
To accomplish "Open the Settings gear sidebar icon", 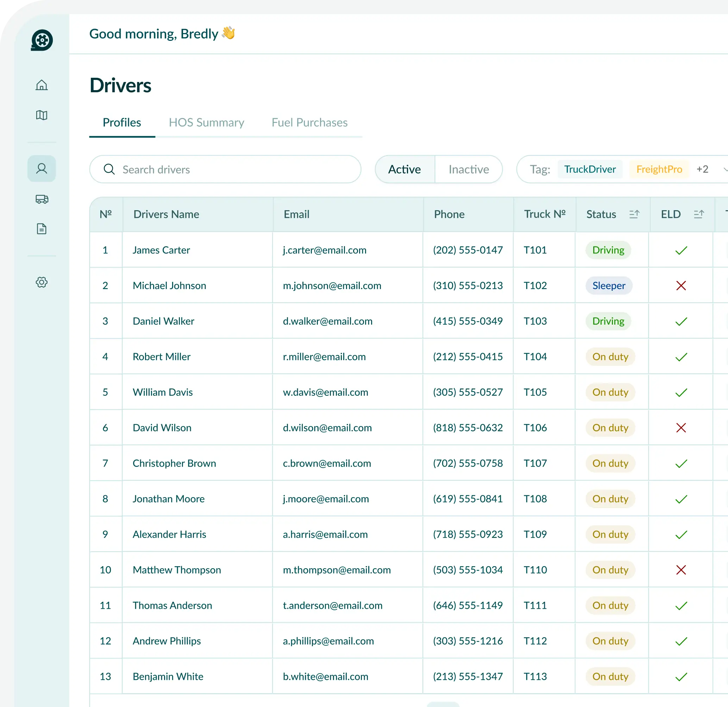I will 42,282.
